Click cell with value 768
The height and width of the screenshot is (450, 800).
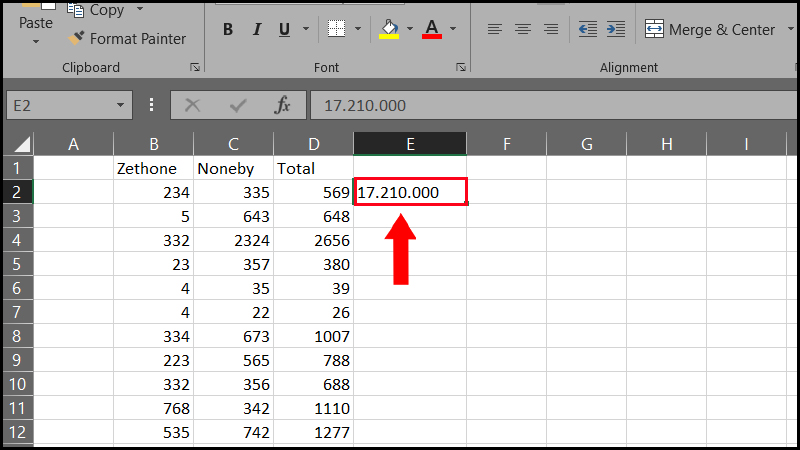coord(154,408)
